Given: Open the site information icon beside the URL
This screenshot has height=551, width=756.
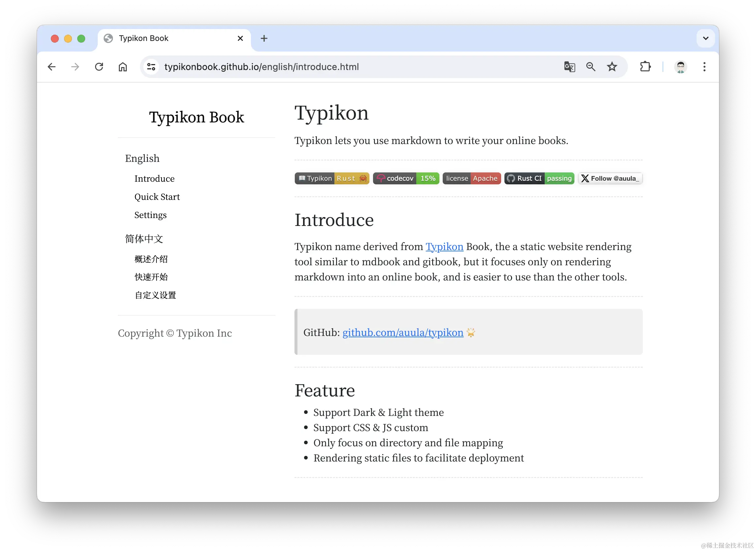Looking at the screenshot, I should pyautogui.click(x=151, y=67).
